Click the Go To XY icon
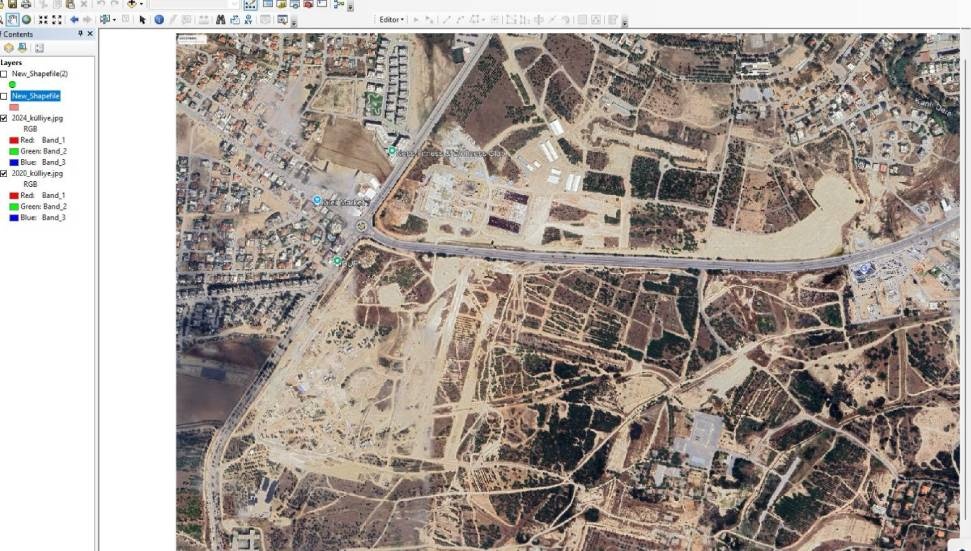Viewport: 971px width, 551px height. (x=250, y=19)
